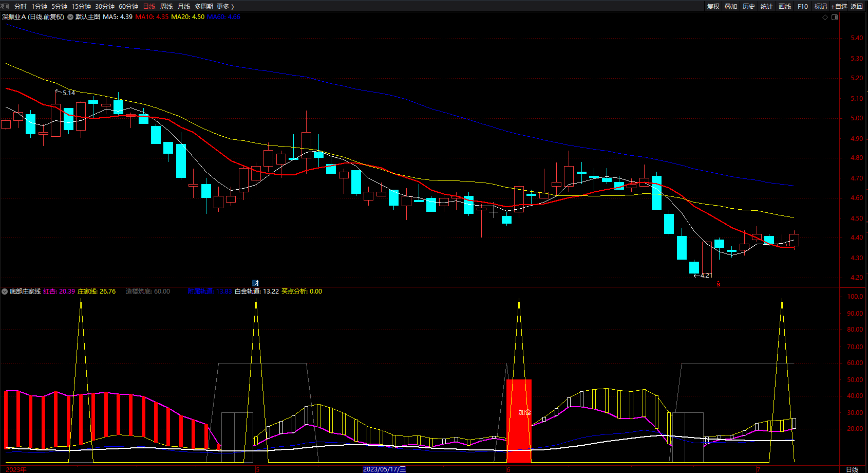The width and height of the screenshot is (868, 473).
Task: Open dropdown arrow beside 深振业A title
Action: coord(70,17)
